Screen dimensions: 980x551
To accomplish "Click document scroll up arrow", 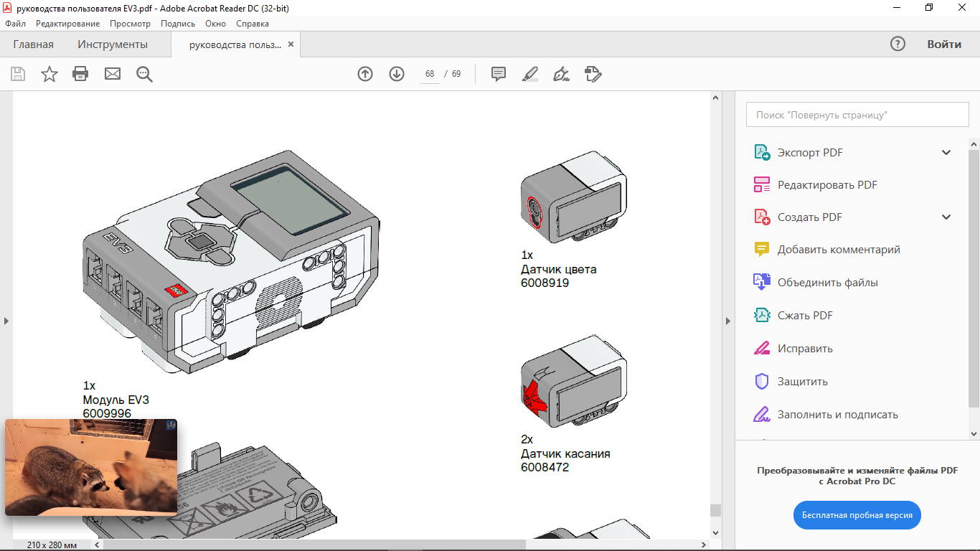I will tap(715, 98).
